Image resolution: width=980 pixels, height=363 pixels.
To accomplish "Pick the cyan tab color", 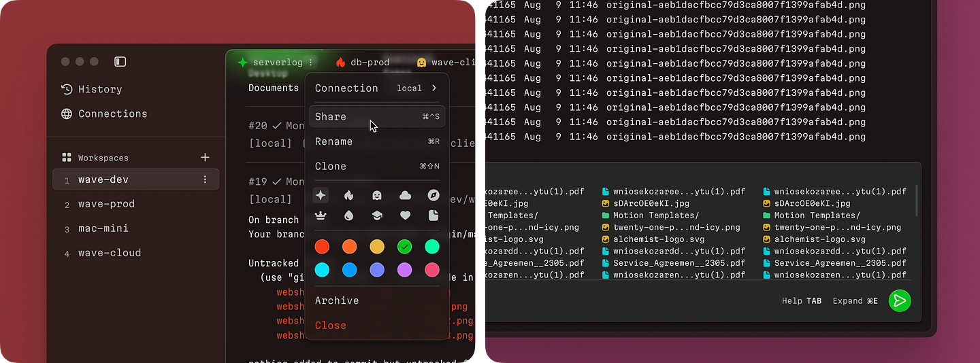I will [322, 270].
